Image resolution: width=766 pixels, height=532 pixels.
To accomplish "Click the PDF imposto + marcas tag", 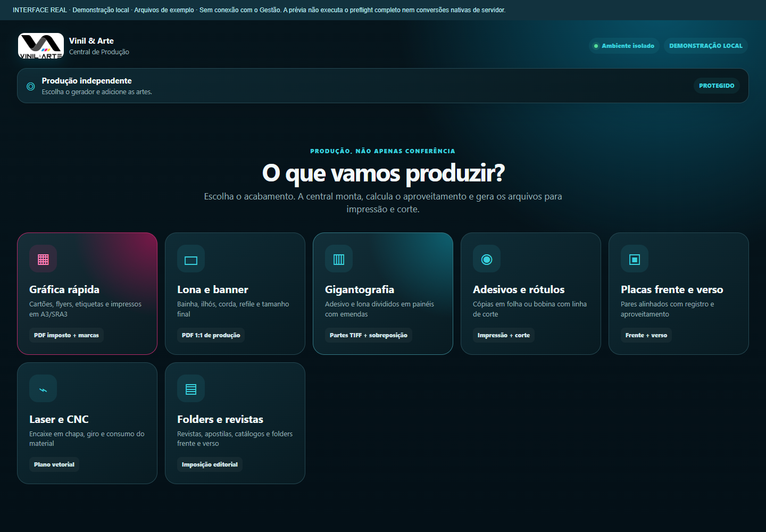I will [66, 335].
